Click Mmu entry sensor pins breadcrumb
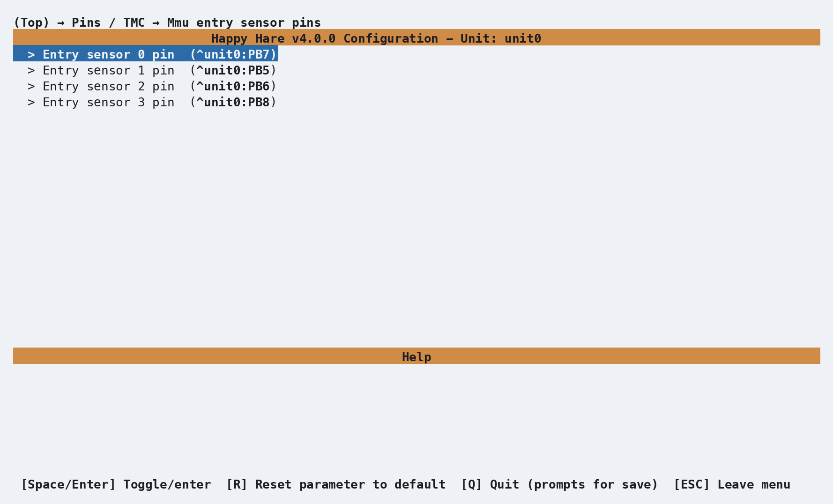 244,22
